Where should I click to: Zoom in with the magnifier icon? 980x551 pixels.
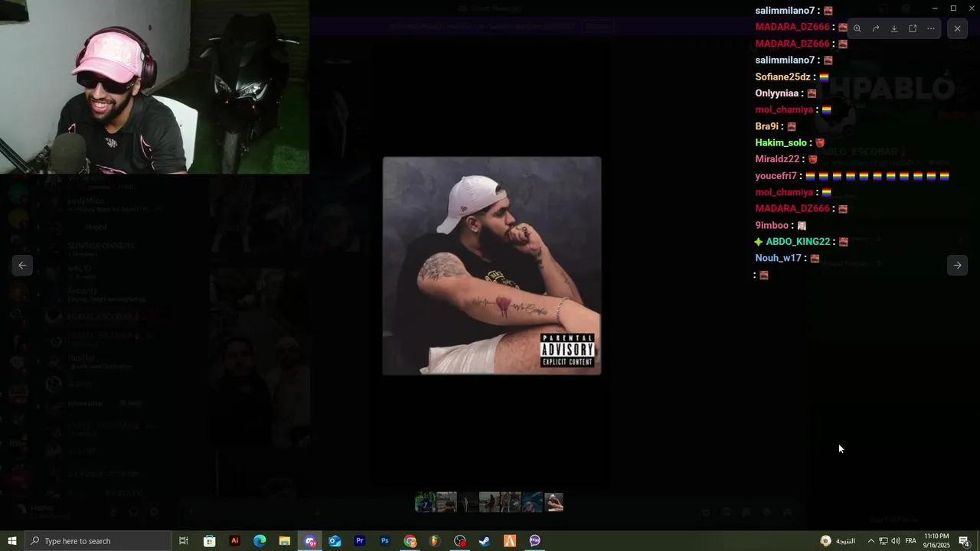(x=857, y=28)
